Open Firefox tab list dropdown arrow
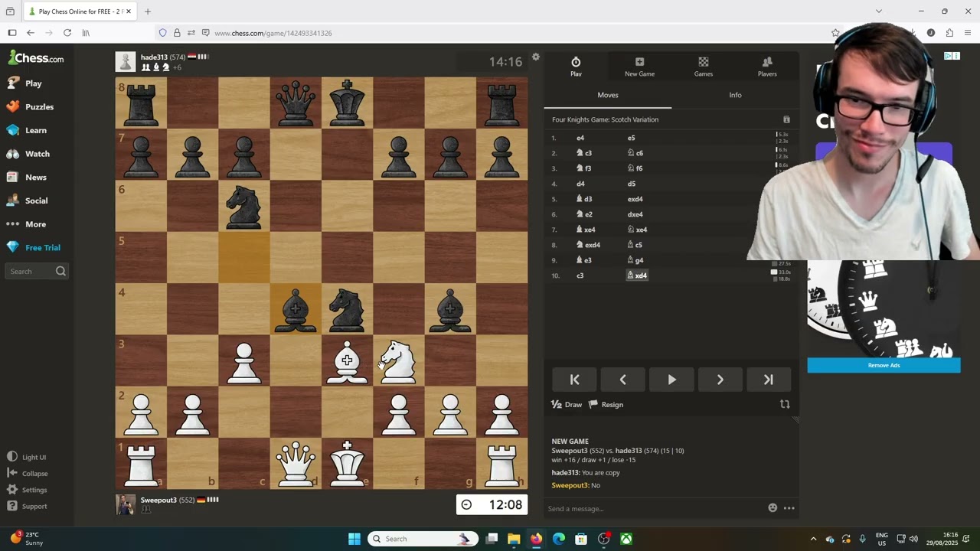Viewport: 980px width, 551px height. pos(879,11)
